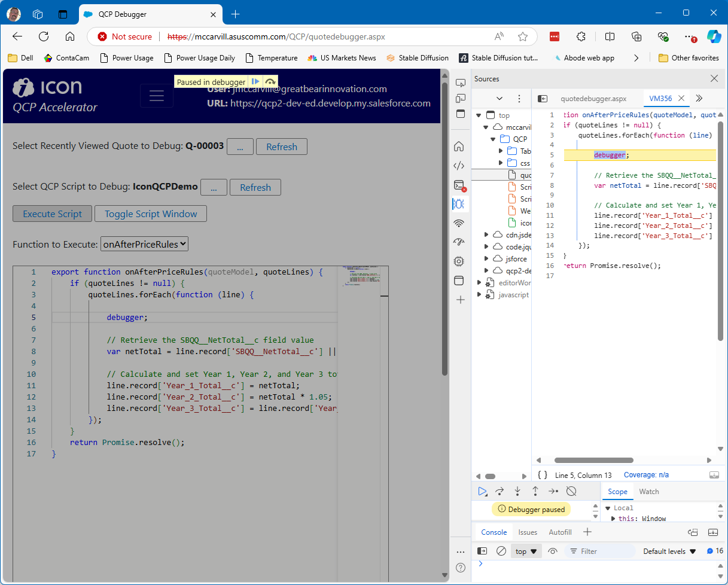The image size is (728, 585).
Task: Open Function to Execute dropdown
Action: click(x=144, y=243)
